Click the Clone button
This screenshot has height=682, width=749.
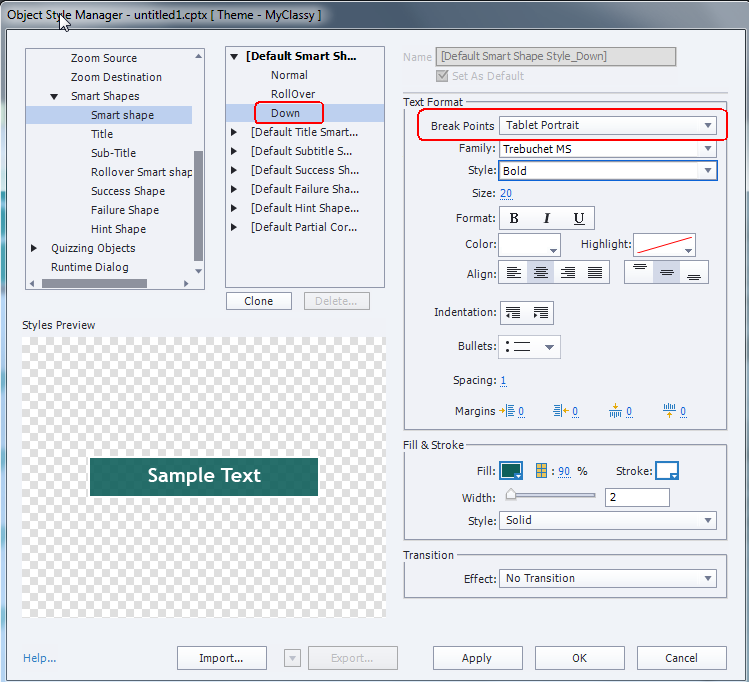(258, 301)
